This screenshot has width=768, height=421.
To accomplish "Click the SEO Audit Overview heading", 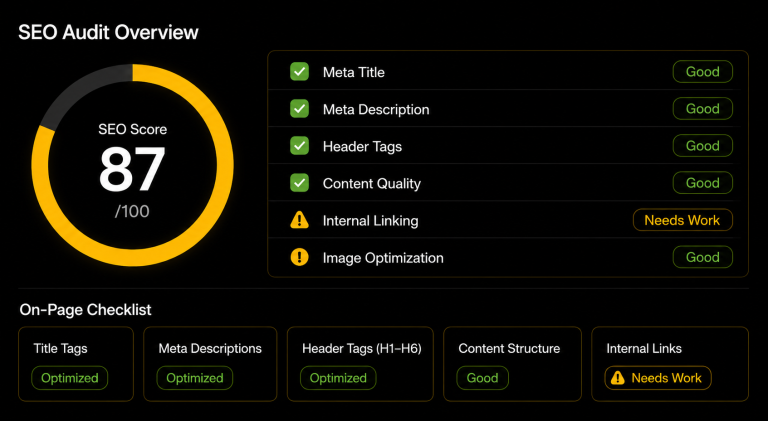I will pos(108,32).
